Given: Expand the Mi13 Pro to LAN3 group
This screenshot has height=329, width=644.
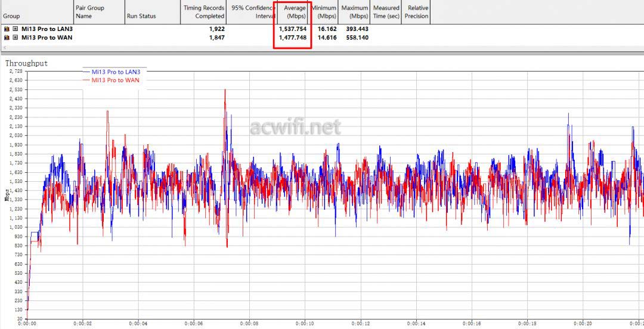Looking at the screenshot, I should [x=15, y=29].
